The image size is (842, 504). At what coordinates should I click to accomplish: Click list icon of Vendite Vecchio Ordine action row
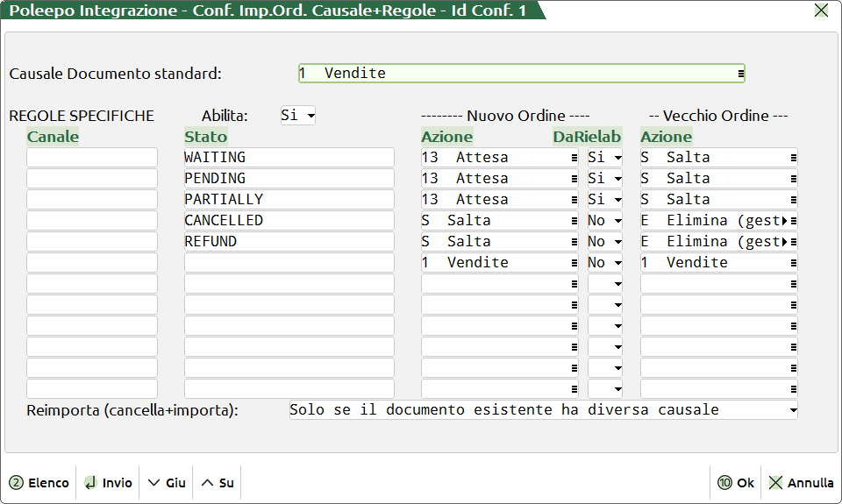[x=794, y=263]
